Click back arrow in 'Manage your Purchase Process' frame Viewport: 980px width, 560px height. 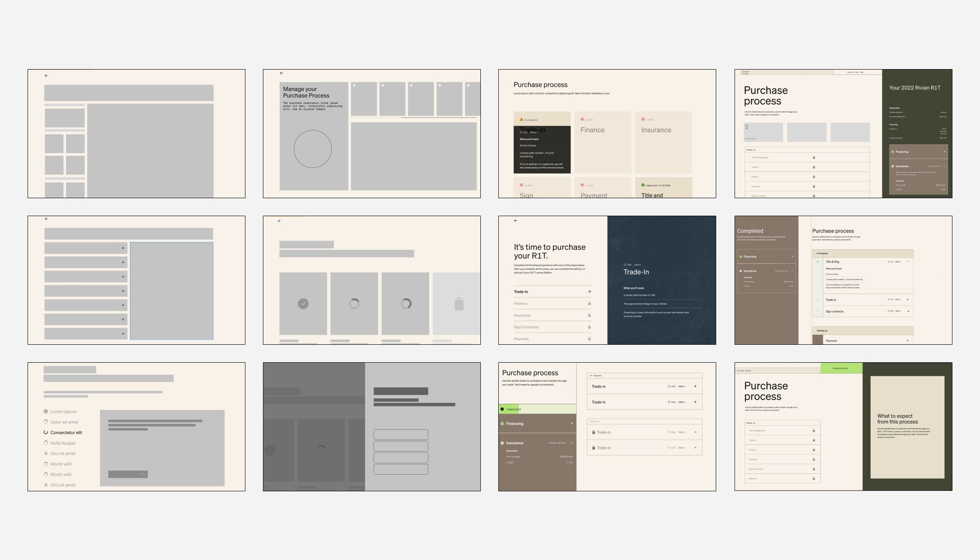tap(281, 73)
